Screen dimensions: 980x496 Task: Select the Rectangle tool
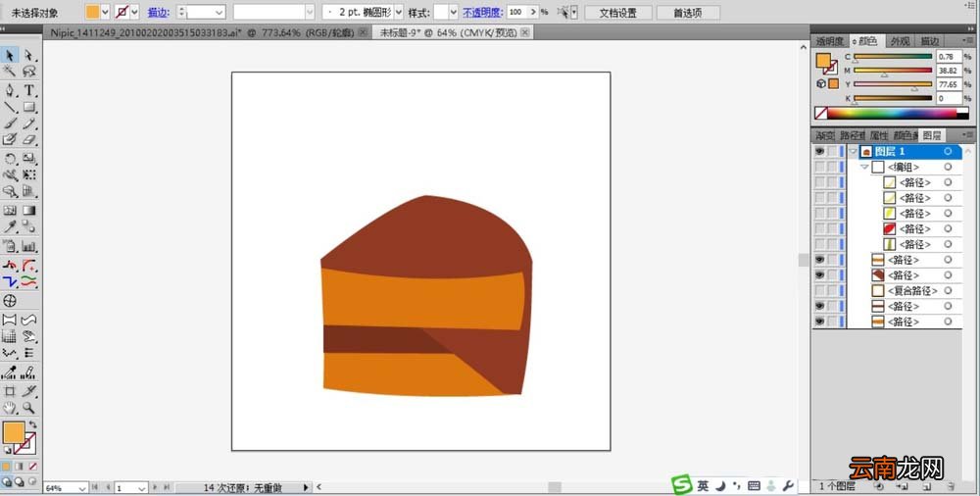coord(28,107)
